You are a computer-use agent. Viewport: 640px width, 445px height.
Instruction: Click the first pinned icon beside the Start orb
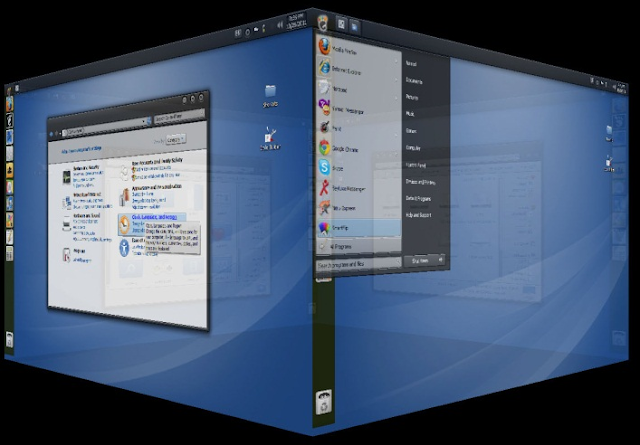pos(341,24)
